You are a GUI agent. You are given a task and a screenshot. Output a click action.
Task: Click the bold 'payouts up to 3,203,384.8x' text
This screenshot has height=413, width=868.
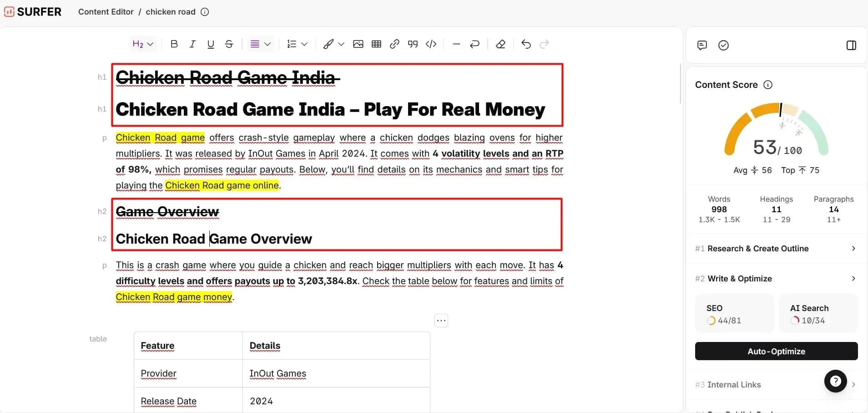[x=296, y=281]
